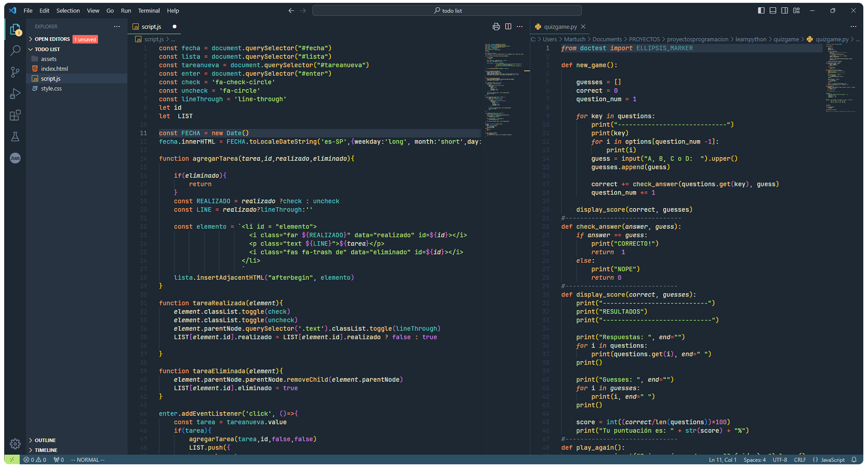Expand the Open Editors section

[x=51, y=39]
